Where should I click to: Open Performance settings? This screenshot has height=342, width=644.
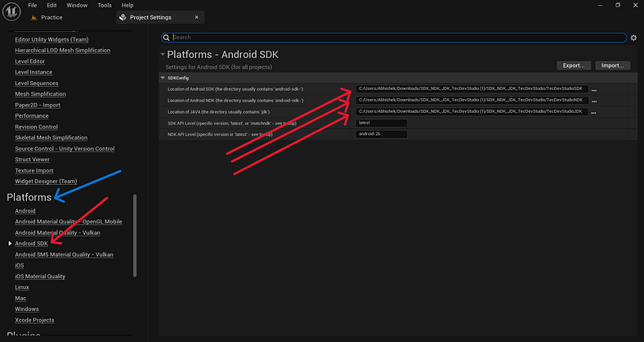coord(32,116)
